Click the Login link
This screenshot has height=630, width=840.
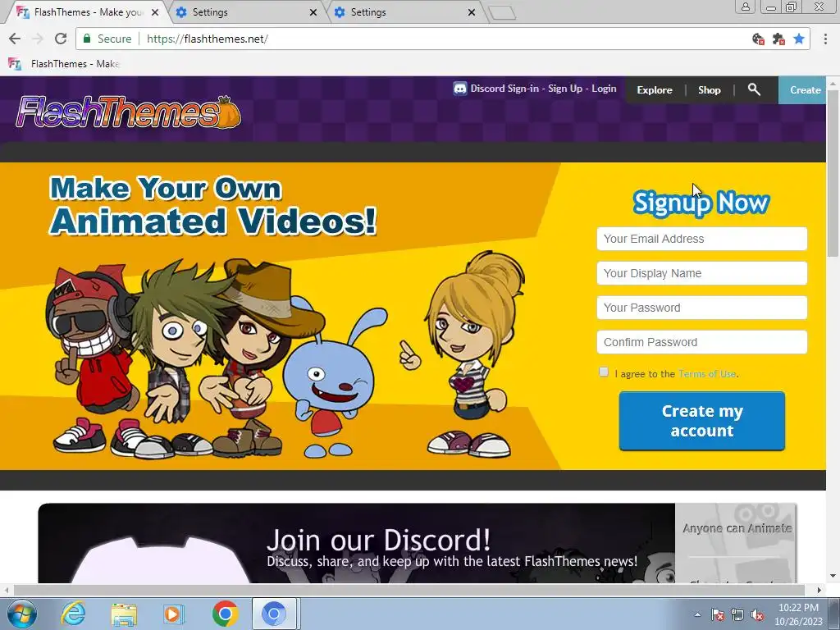[604, 89]
